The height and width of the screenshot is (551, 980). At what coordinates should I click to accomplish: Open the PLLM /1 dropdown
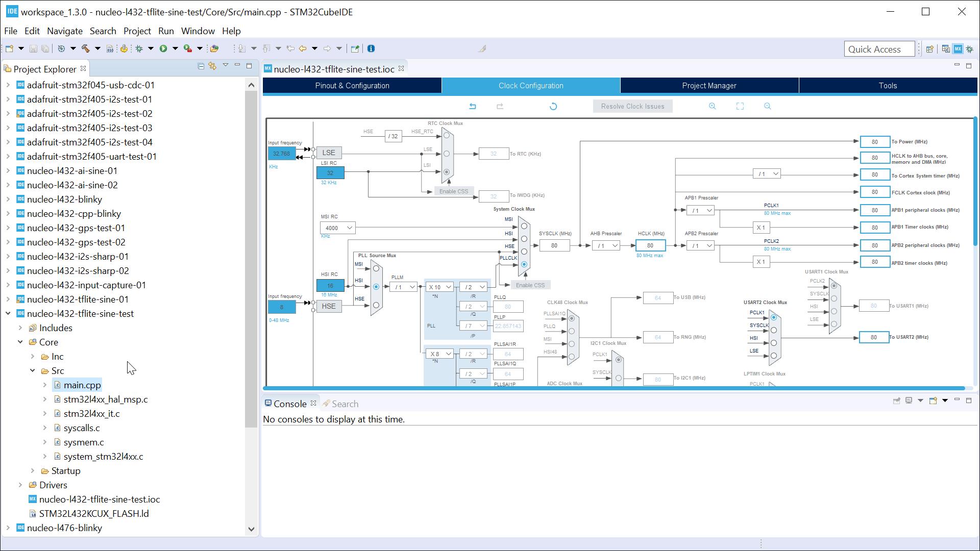click(403, 287)
